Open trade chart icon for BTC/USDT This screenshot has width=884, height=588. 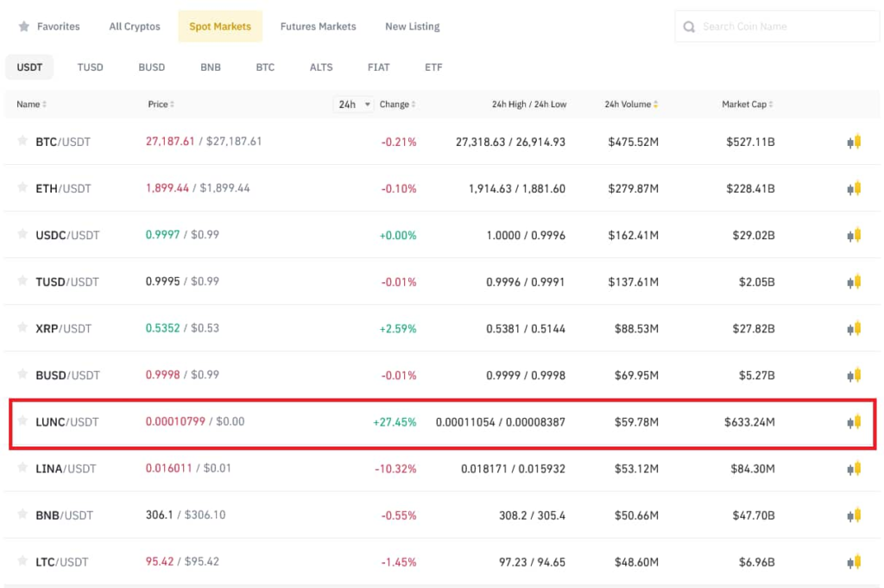pyautogui.click(x=854, y=142)
